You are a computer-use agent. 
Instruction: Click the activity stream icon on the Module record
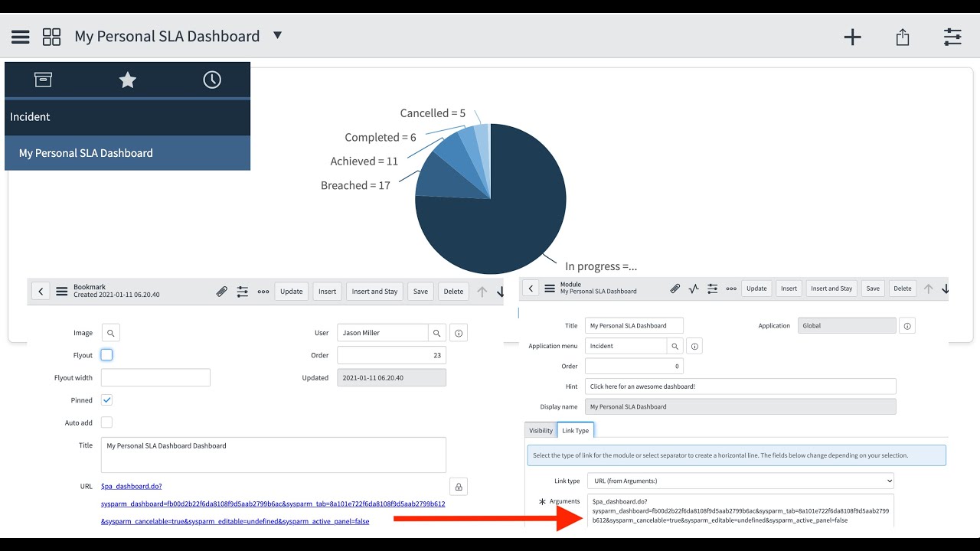pyautogui.click(x=694, y=289)
